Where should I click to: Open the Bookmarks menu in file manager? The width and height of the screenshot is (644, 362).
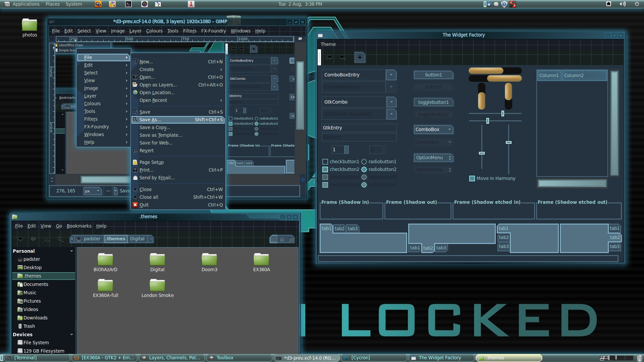(x=79, y=226)
